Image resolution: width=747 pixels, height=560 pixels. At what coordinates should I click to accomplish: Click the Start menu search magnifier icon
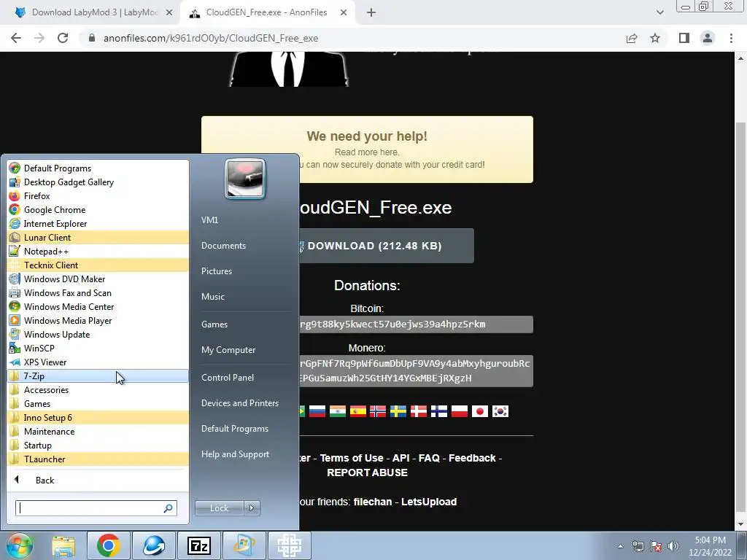click(x=169, y=508)
